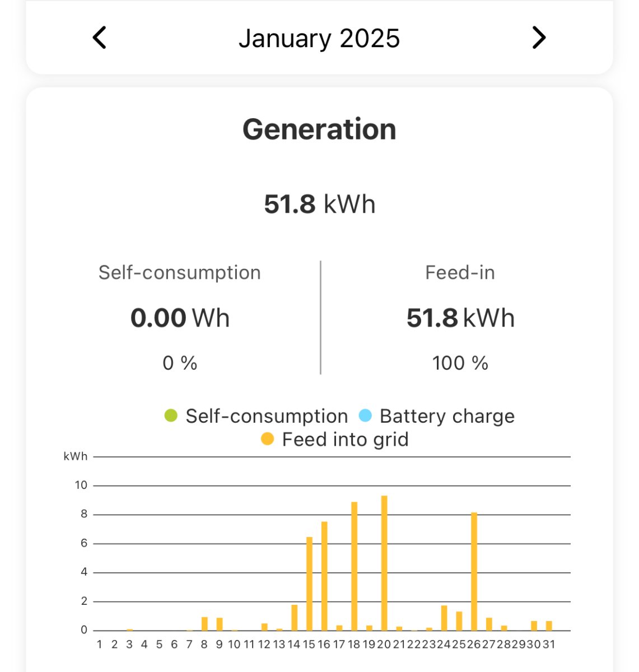
Task: Select the bar for day 14
Action: (x=295, y=618)
